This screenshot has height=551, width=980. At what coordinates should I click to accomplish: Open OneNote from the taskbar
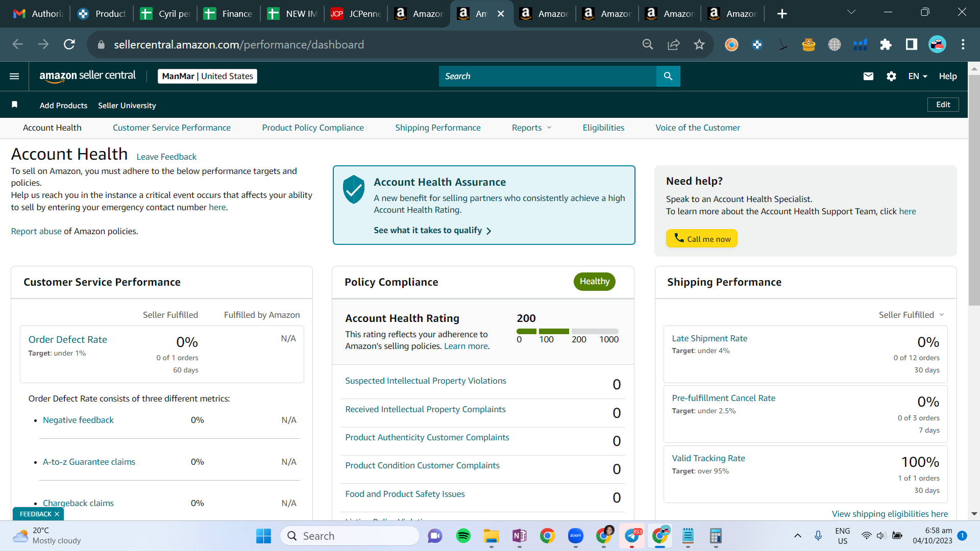tap(520, 536)
